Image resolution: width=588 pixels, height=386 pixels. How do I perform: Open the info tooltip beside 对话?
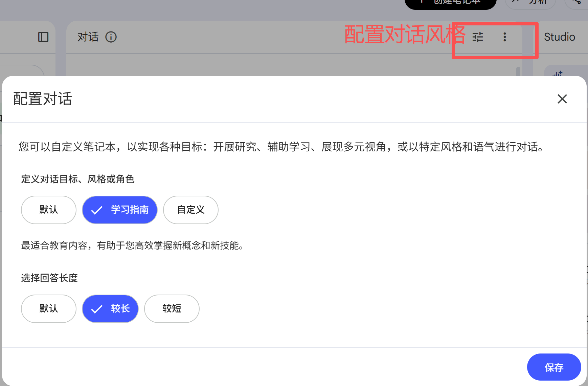(x=111, y=37)
